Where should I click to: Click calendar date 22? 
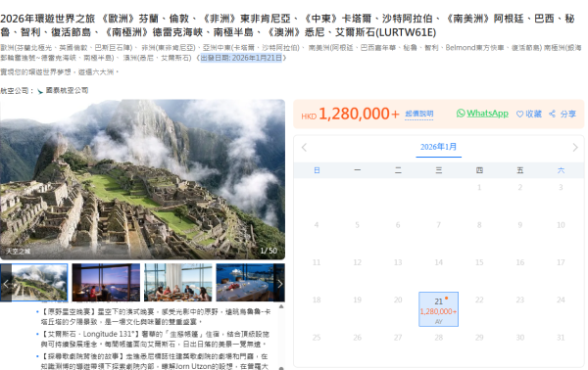coord(479,300)
